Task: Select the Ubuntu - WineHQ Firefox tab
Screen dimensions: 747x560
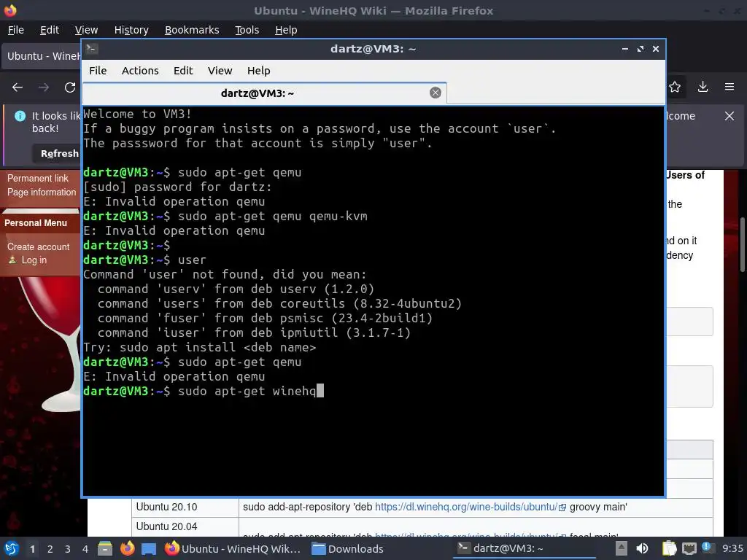Action: click(42, 56)
